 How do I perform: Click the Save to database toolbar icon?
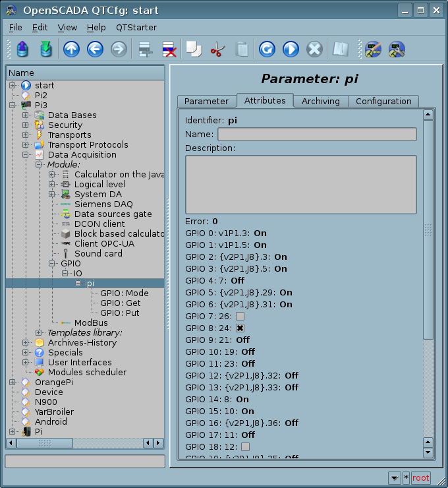click(45, 49)
